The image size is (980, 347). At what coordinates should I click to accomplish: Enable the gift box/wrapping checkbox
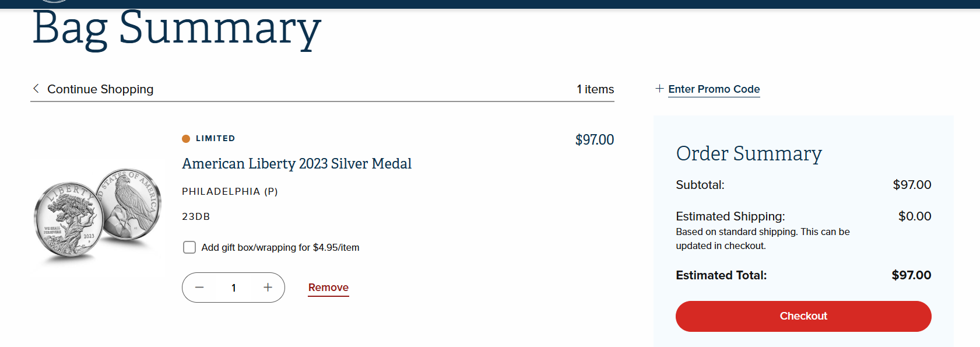click(x=189, y=247)
